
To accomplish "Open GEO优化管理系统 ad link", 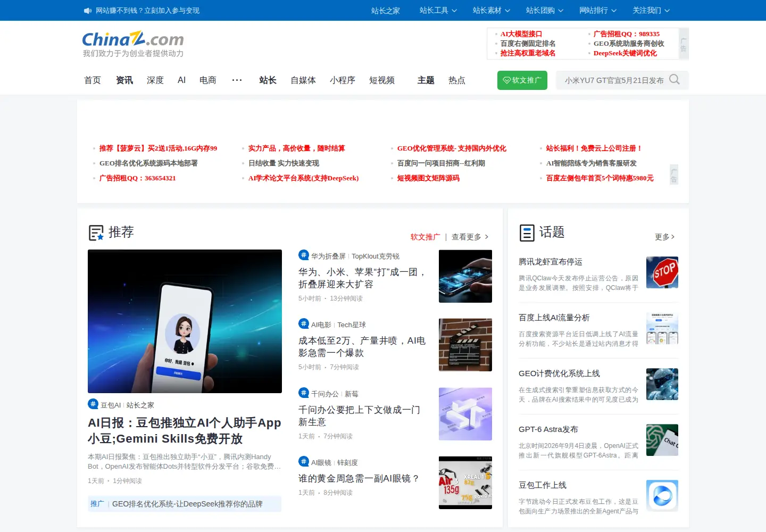I will 452,148.
